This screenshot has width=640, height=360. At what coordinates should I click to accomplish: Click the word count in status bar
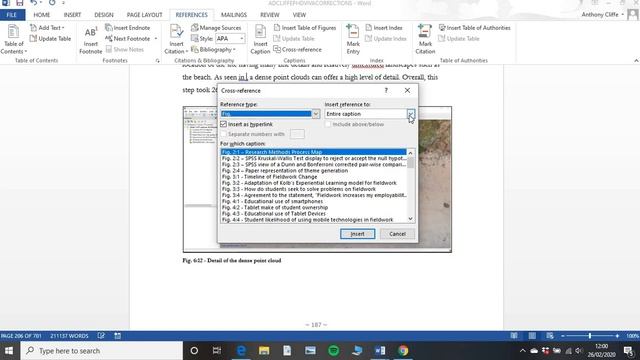pyautogui.click(x=69, y=336)
